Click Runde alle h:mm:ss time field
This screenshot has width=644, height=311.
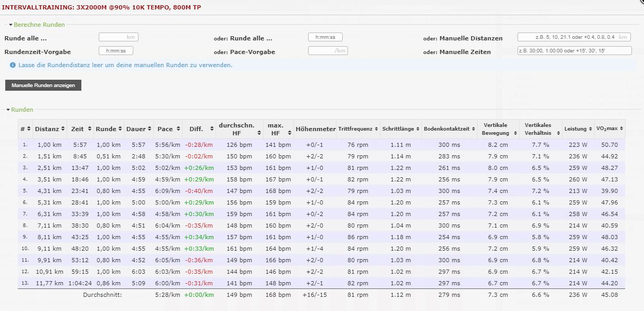click(325, 37)
